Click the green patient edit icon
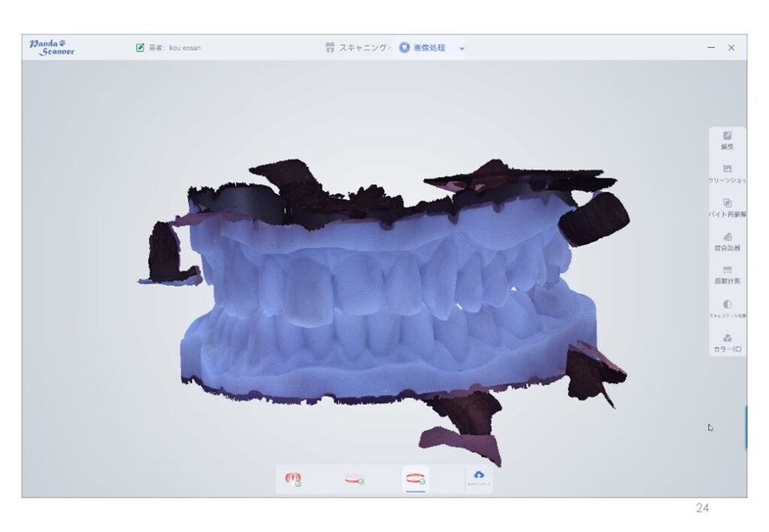This screenshot has height=532, width=769. [140, 48]
